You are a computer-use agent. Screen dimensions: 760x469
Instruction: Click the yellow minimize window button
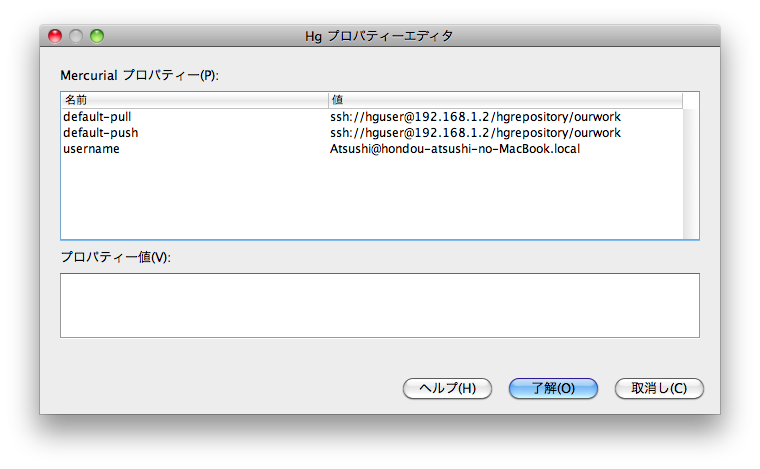pyautogui.click(x=75, y=36)
